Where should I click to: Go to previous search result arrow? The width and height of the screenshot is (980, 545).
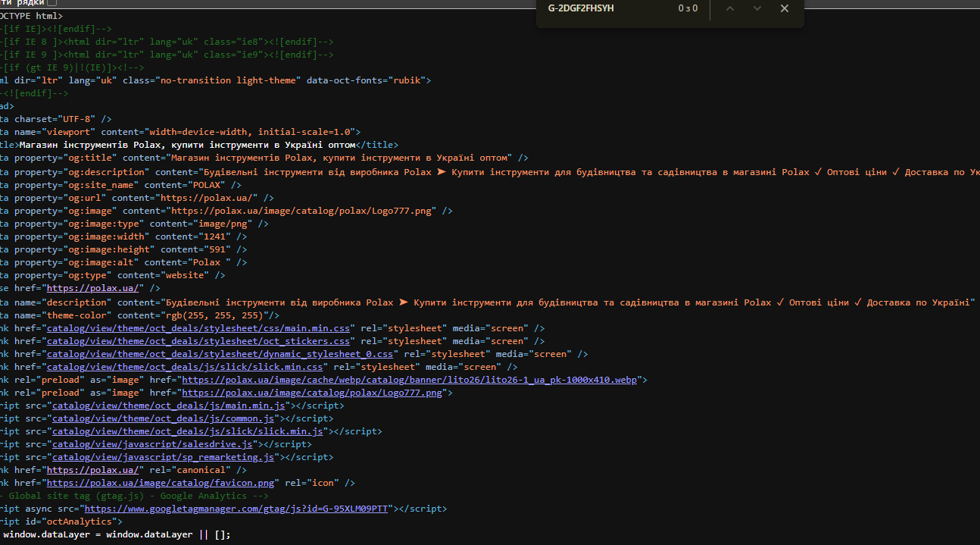pyautogui.click(x=730, y=8)
